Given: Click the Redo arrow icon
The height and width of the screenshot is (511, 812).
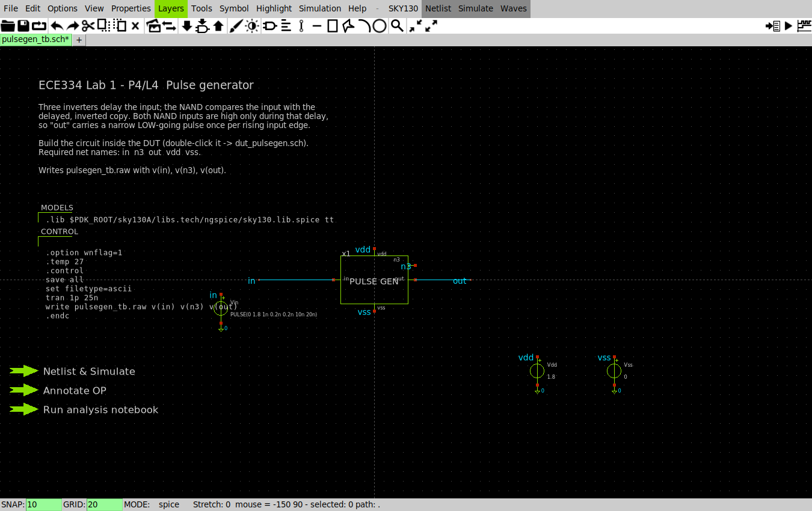Looking at the screenshot, I should [x=72, y=26].
